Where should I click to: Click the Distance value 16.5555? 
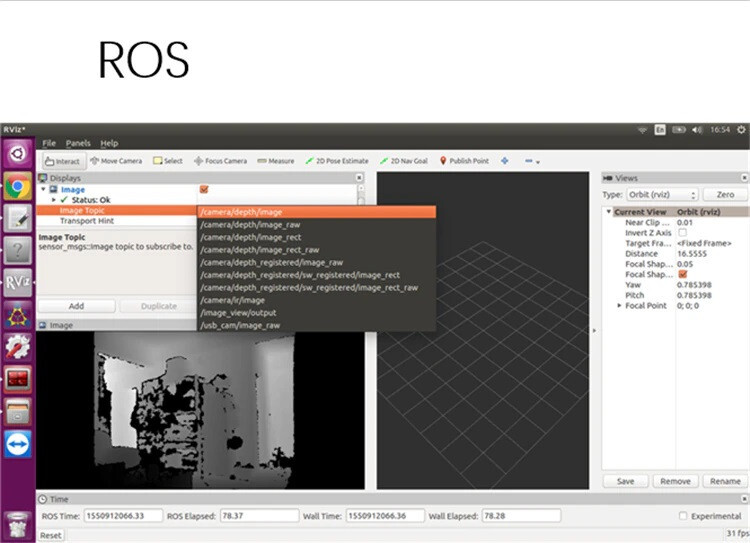pos(692,254)
